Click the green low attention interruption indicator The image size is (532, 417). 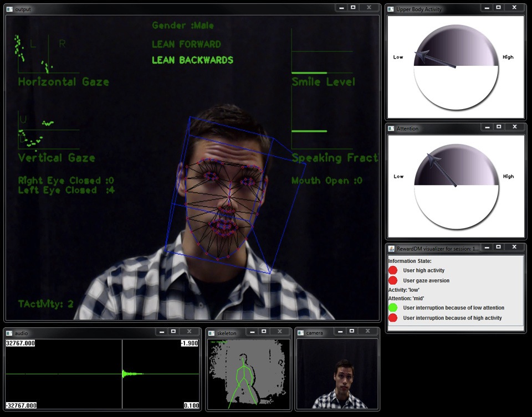393,308
